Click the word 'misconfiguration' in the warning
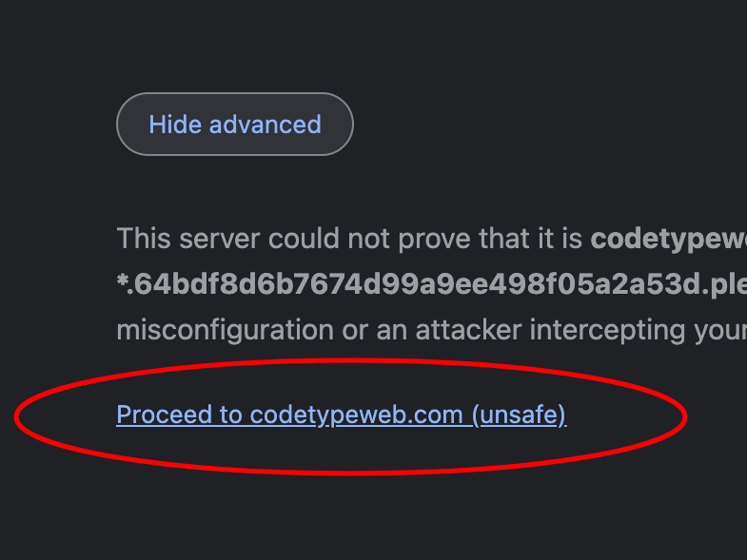Viewport: 747px width, 560px height. [x=225, y=330]
